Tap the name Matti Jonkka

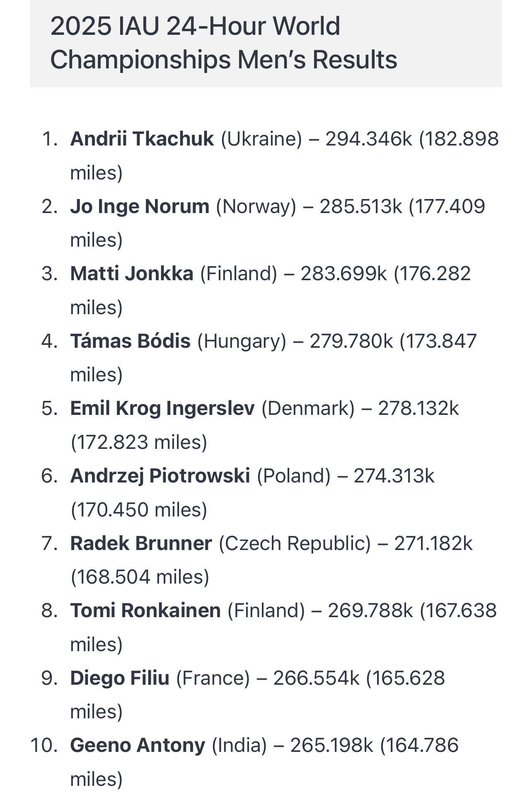[x=132, y=274]
